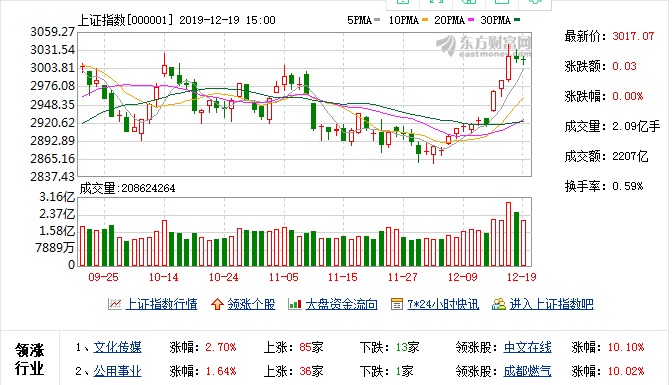Click the 成交额 value 2207亿
The height and width of the screenshot is (385, 672).
tap(630, 156)
